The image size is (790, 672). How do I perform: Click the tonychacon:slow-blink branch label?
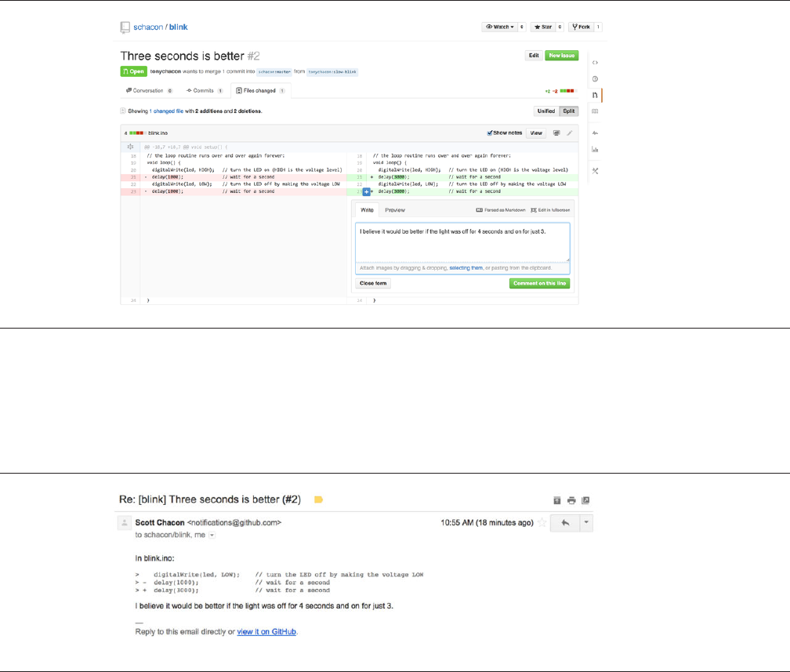click(332, 72)
